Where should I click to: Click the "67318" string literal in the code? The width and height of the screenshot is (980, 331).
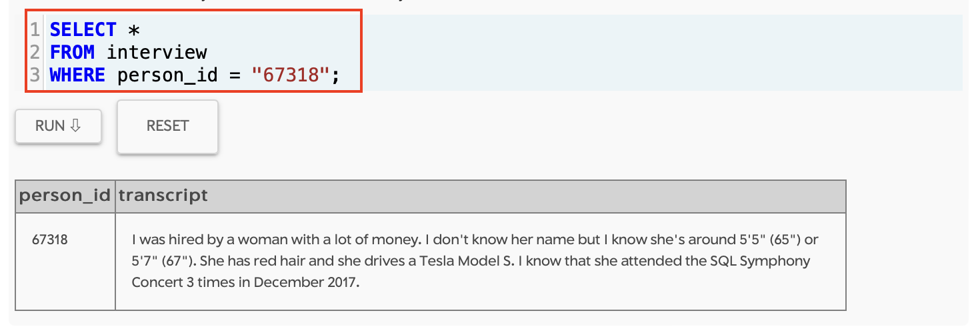point(291,75)
